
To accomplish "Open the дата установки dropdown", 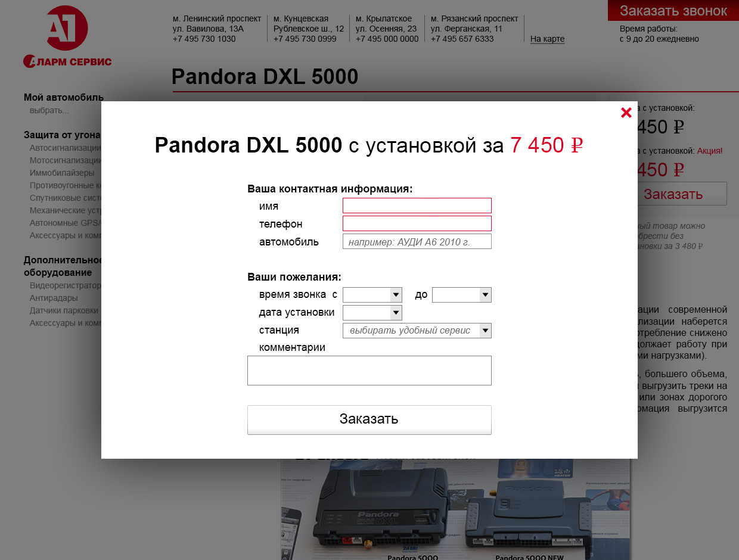I will point(372,313).
